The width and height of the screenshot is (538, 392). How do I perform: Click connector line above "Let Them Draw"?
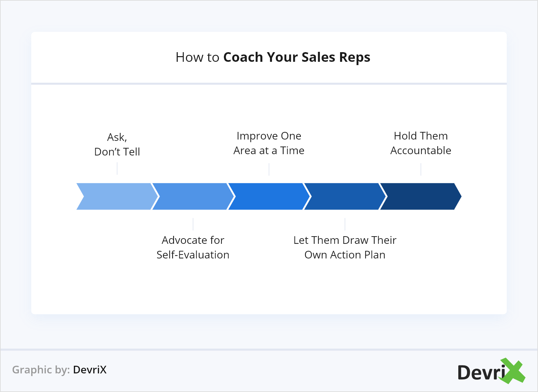345,224
